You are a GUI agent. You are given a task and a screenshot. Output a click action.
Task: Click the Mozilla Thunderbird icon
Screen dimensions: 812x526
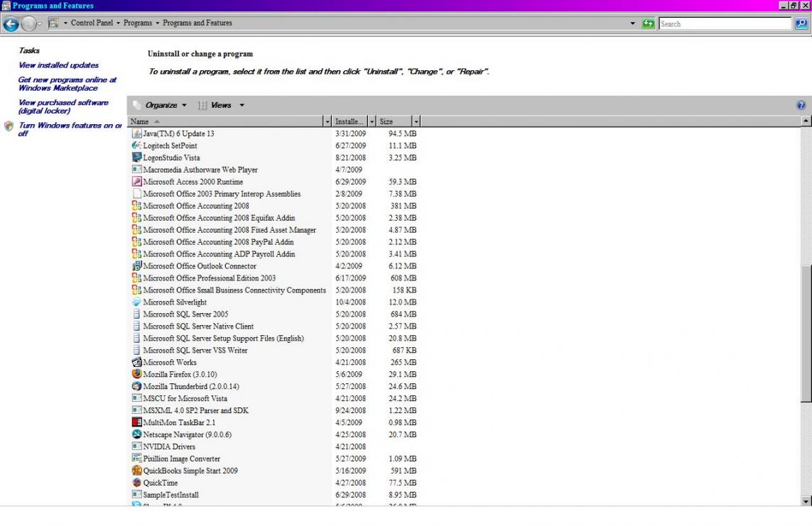tap(136, 386)
